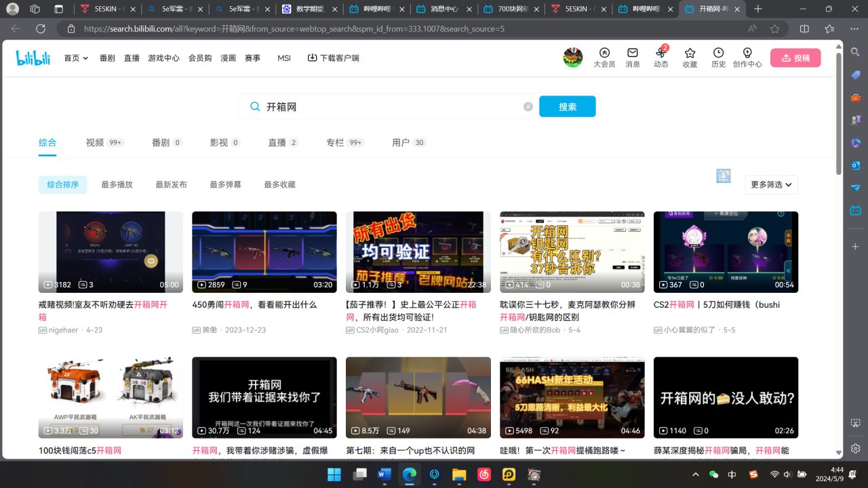868x488 pixels.
Task: Click the browser refresh button
Action: click(41, 29)
